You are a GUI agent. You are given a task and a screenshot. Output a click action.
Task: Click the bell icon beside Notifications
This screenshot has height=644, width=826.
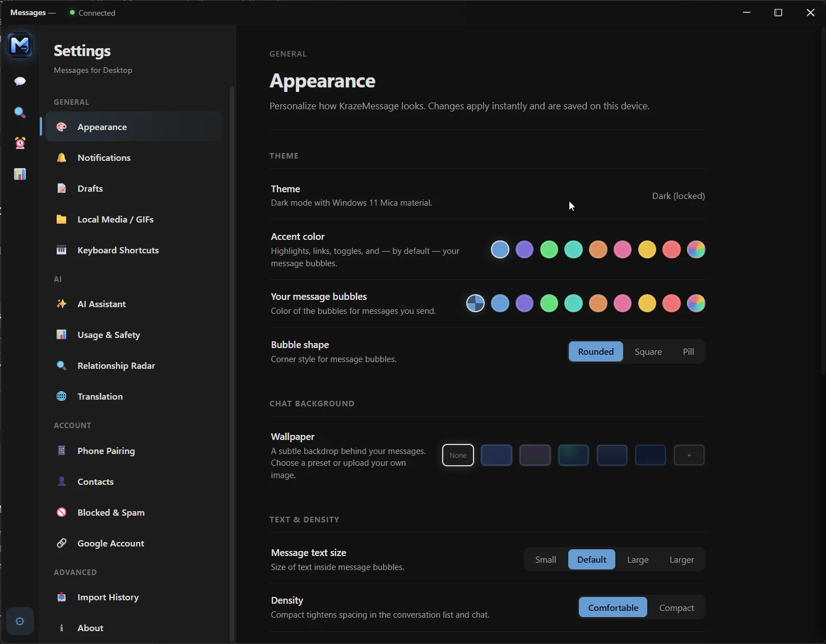[x=62, y=157]
